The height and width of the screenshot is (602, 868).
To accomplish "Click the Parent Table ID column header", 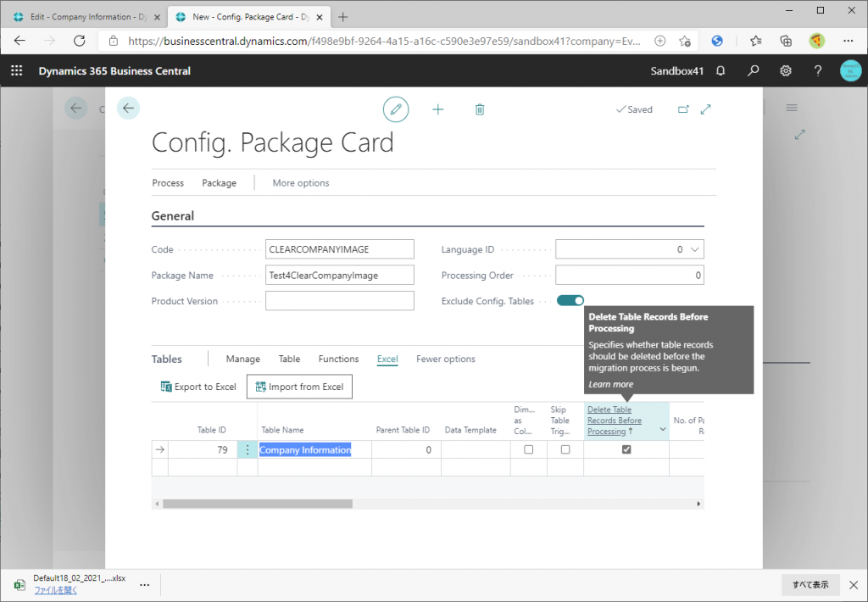I will [x=403, y=430].
